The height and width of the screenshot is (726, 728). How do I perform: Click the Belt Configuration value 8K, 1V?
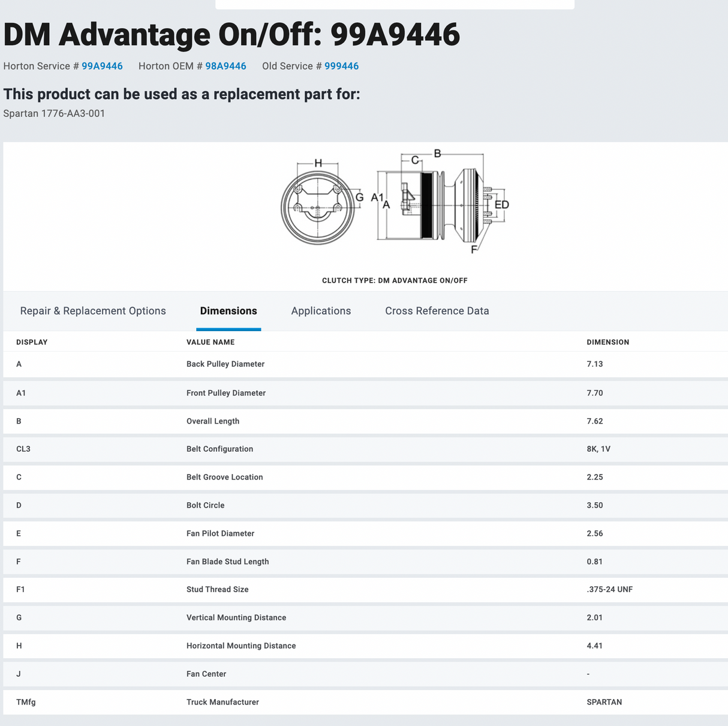pos(598,449)
